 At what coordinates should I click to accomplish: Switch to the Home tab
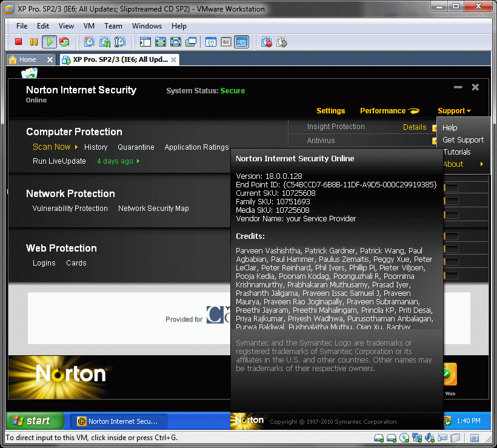click(x=28, y=59)
